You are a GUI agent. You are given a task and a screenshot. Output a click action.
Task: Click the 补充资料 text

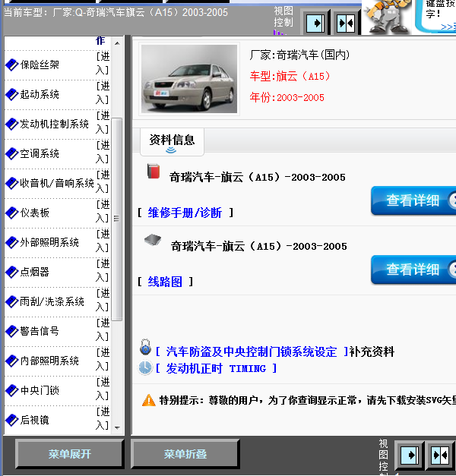pos(372,351)
